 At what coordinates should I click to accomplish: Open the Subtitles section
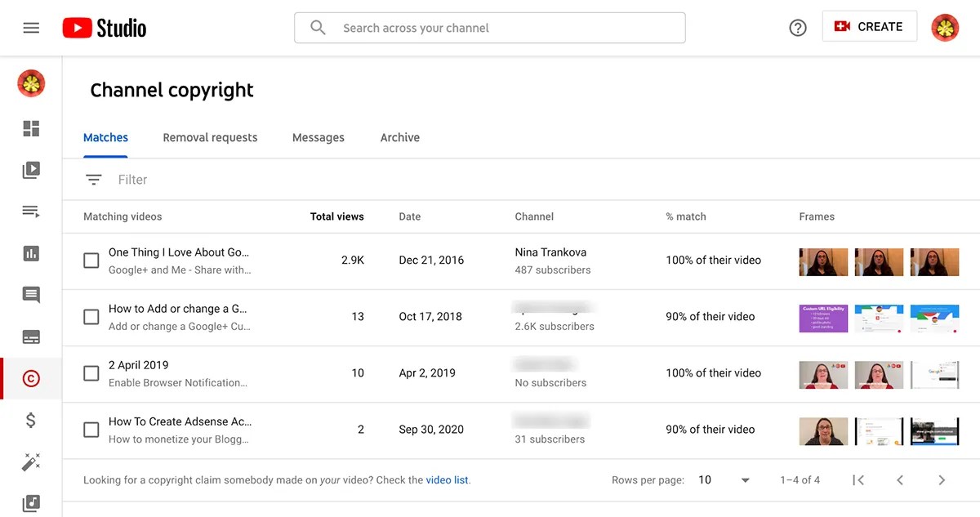(x=30, y=336)
